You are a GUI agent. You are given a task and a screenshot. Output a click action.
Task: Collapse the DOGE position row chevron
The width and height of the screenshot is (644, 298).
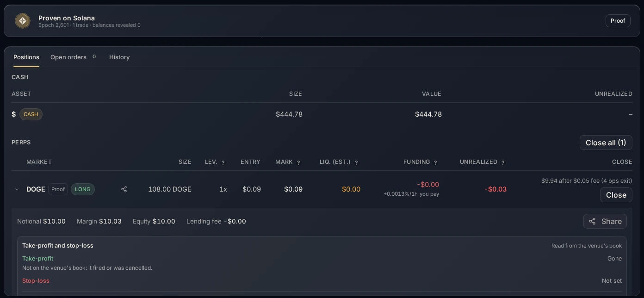click(17, 189)
